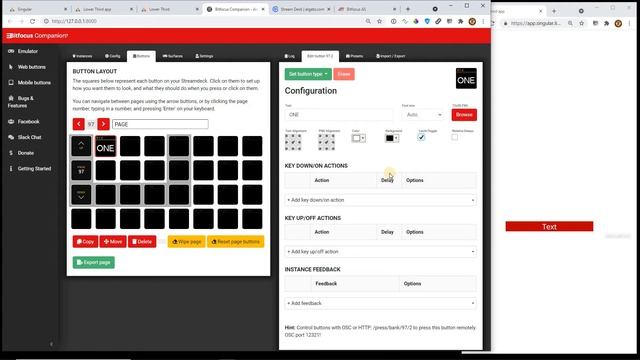This screenshot has height=360, width=640.
Task: Switch to the Singular browser tab
Action: [37, 9]
